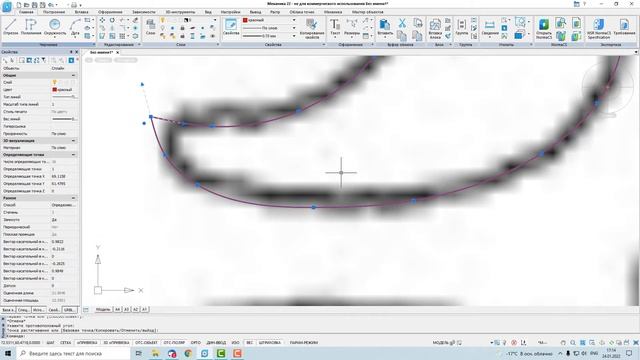Collapse the 3D визуализация section
This screenshot has width=640, height=360.
(x=73, y=141)
